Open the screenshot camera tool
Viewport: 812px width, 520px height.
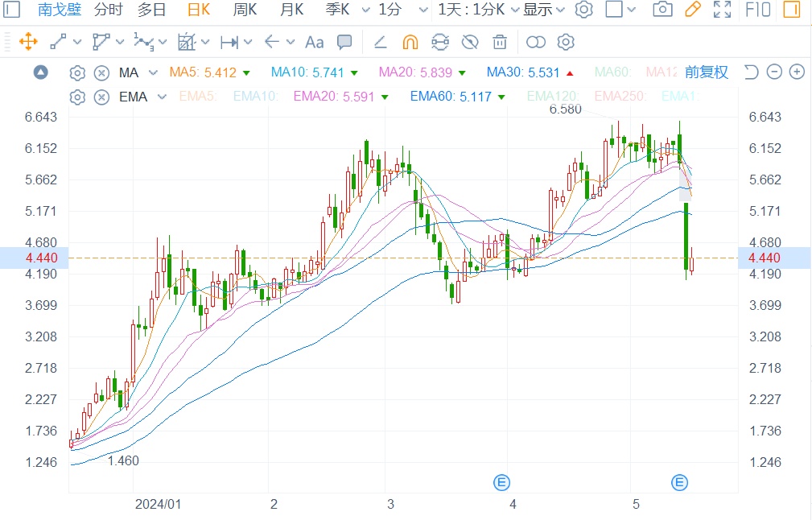pyautogui.click(x=662, y=10)
